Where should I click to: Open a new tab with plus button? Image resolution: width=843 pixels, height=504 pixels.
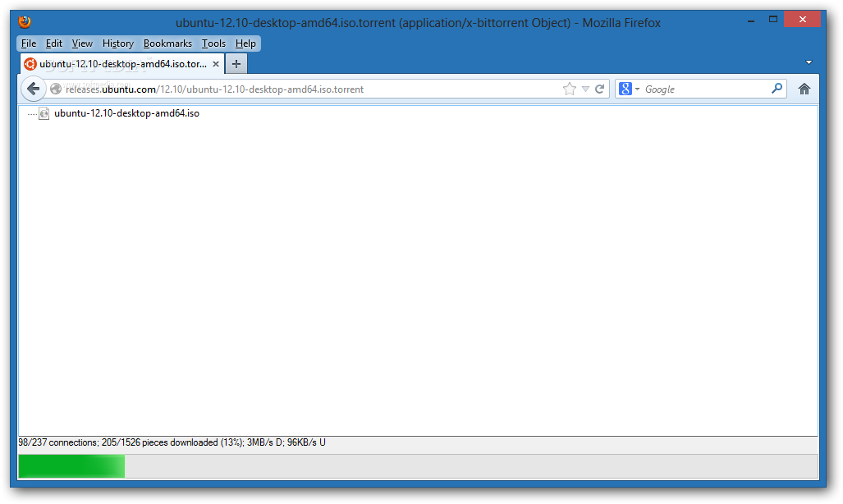(x=236, y=64)
